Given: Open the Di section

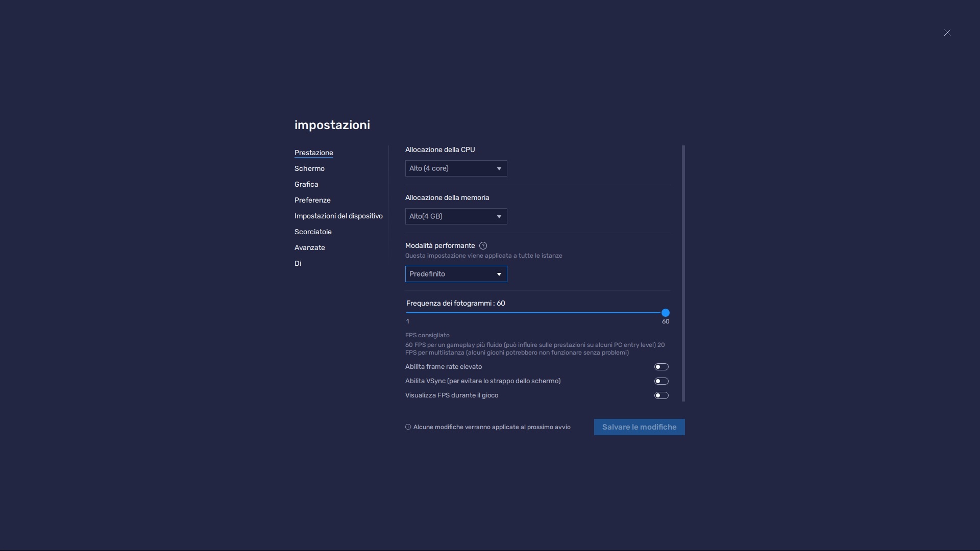Looking at the screenshot, I should pos(298,263).
